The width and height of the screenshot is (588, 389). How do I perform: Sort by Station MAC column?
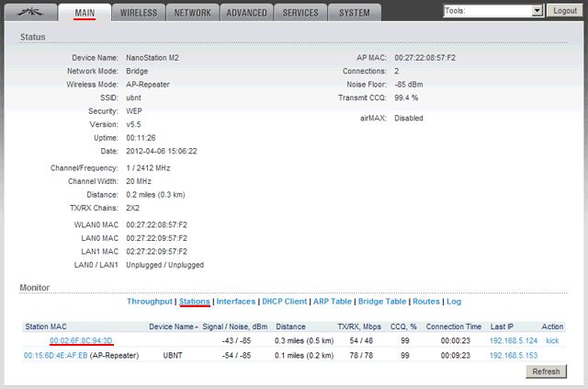click(46, 326)
